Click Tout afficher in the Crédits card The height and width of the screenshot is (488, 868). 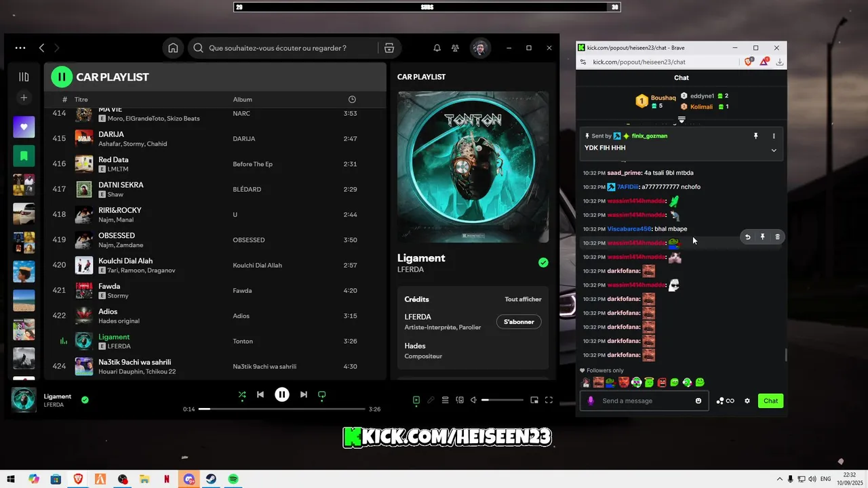(x=523, y=299)
